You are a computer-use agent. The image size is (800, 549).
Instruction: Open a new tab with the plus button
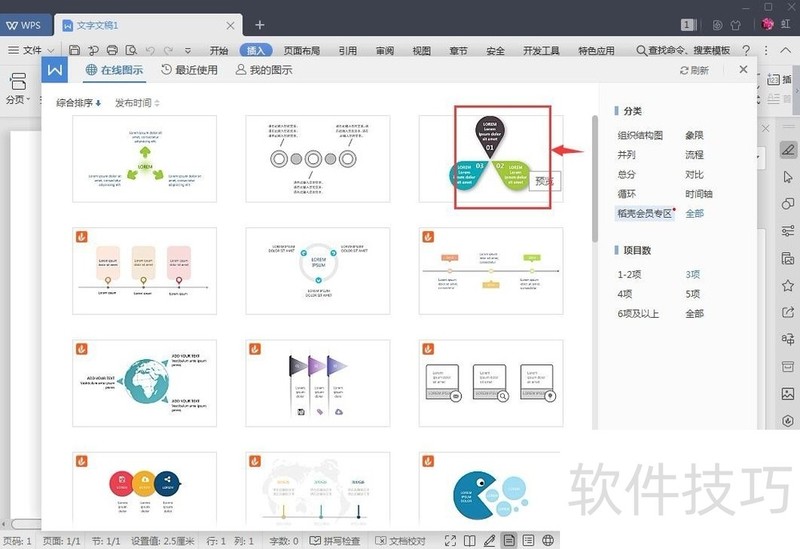pos(260,24)
